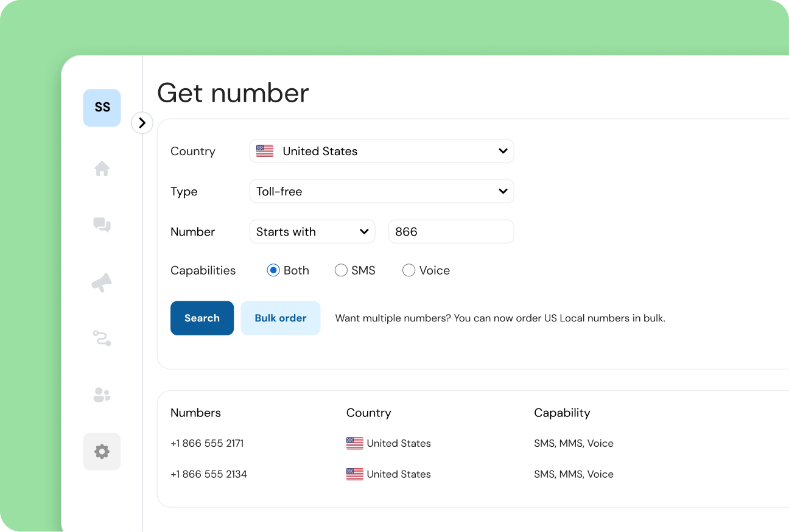Open the Home section in the sidebar
The width and height of the screenshot is (789, 532).
102,169
